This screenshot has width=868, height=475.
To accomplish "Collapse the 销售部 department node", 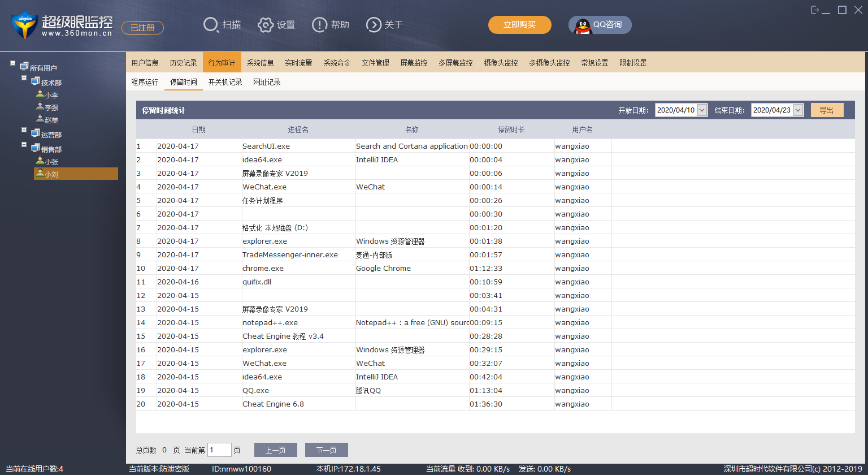I will click(x=24, y=145).
